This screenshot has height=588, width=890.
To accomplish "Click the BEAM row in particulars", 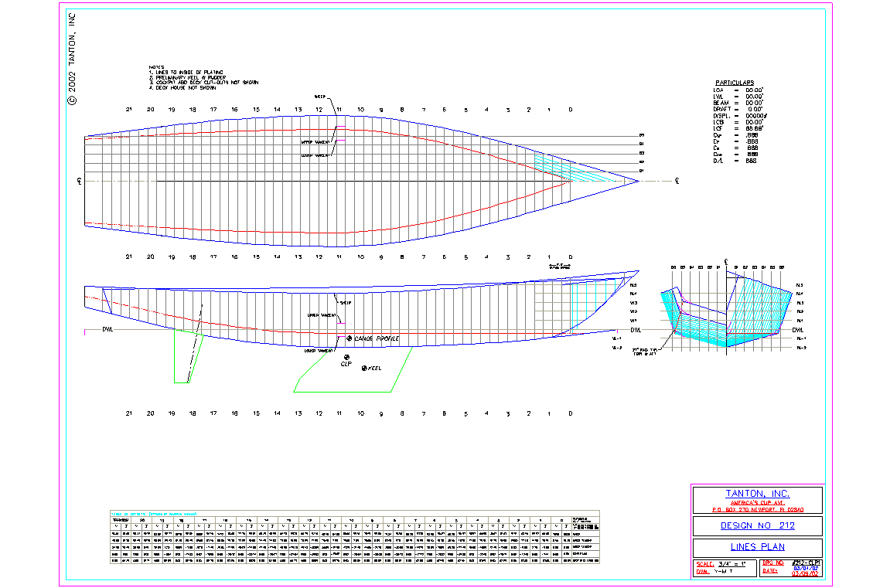I will pyautogui.click(x=738, y=103).
